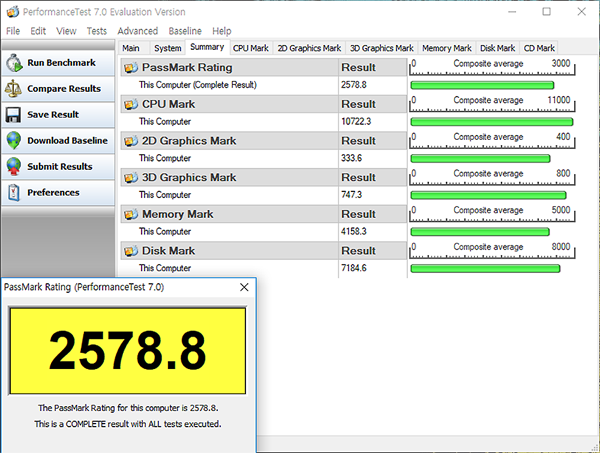Click the 3D Graphics Mark row icon
This screenshot has width=600, height=453.
point(130,178)
